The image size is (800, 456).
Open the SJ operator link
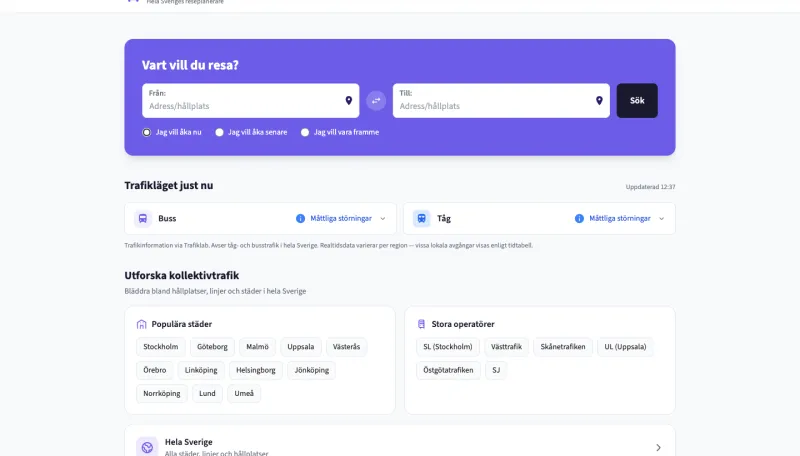tap(496, 370)
